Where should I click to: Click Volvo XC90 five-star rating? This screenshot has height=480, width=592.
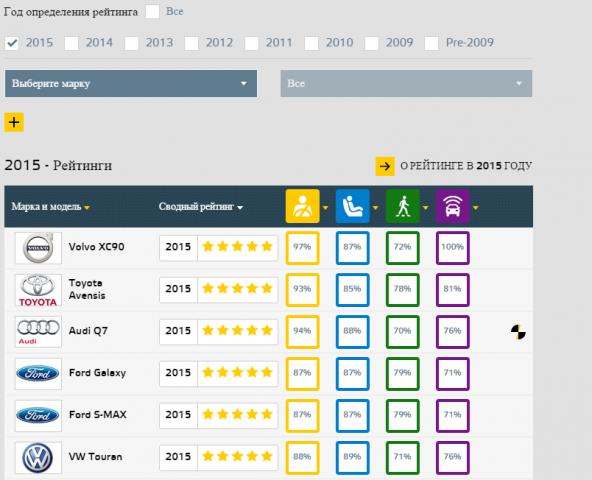coord(237,247)
